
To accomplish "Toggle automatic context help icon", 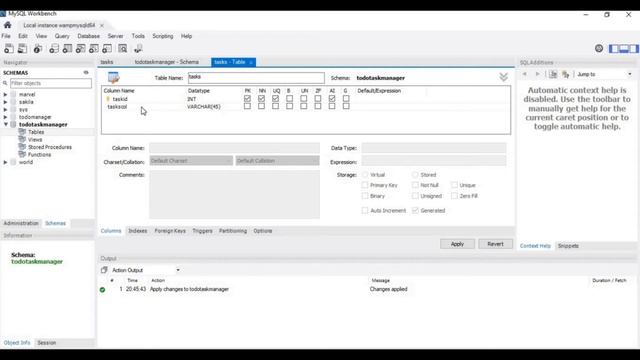I will pos(565,74).
